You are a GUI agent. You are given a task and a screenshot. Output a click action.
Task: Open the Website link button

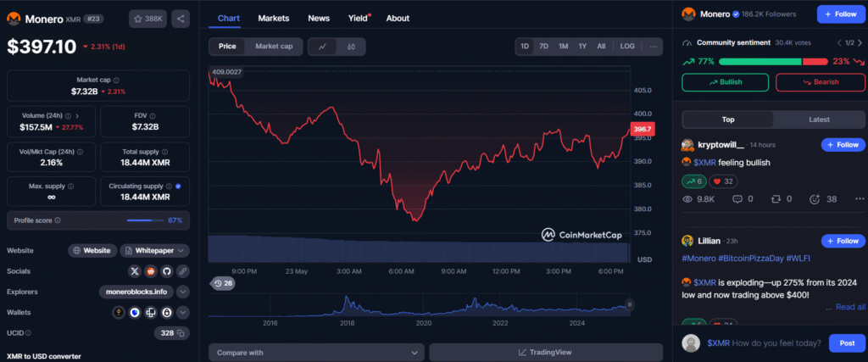[92, 251]
